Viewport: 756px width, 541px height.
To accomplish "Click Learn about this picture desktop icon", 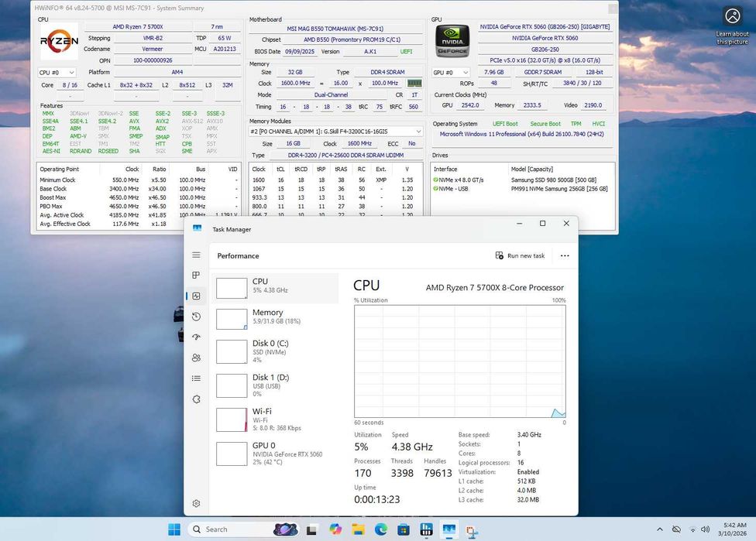I will (x=733, y=26).
